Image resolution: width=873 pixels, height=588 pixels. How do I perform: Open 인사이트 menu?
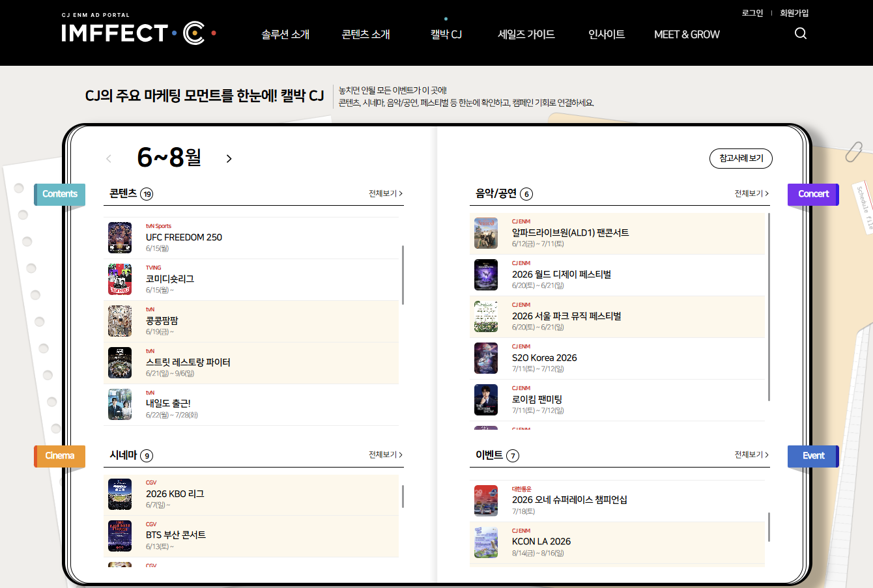coord(607,35)
